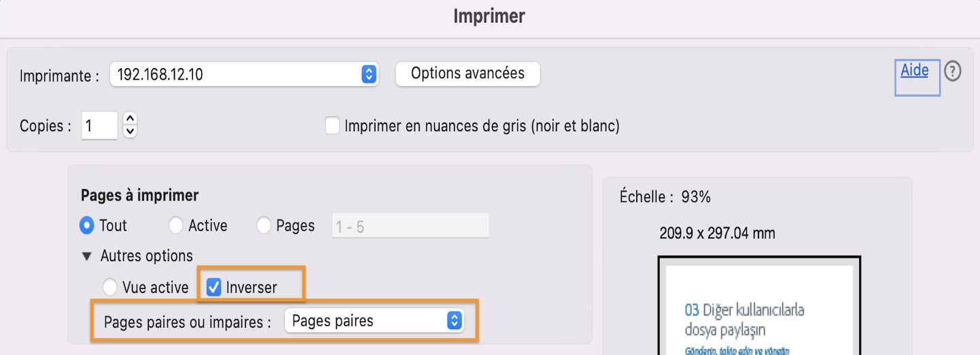Screen dimensions: 980x355
Task: Click the Options avancées button
Action: 468,73
